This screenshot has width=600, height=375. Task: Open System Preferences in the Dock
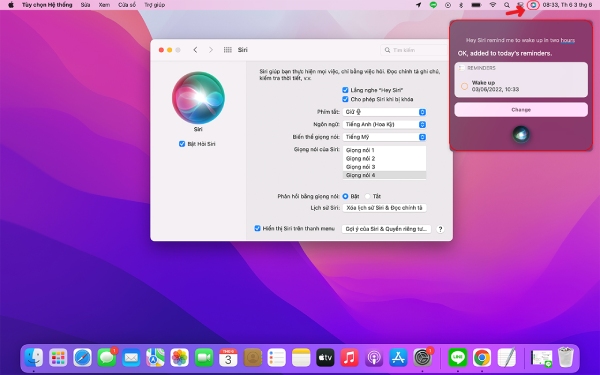[x=422, y=358]
